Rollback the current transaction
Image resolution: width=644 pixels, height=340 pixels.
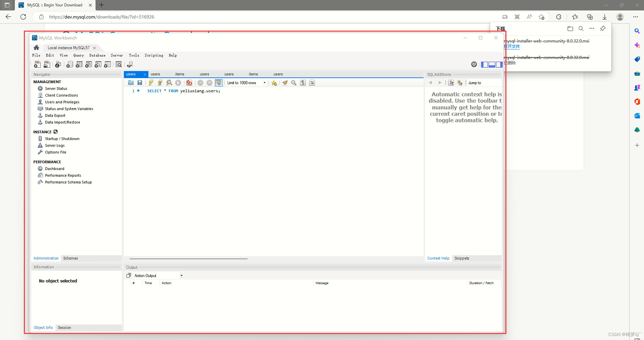click(x=209, y=83)
